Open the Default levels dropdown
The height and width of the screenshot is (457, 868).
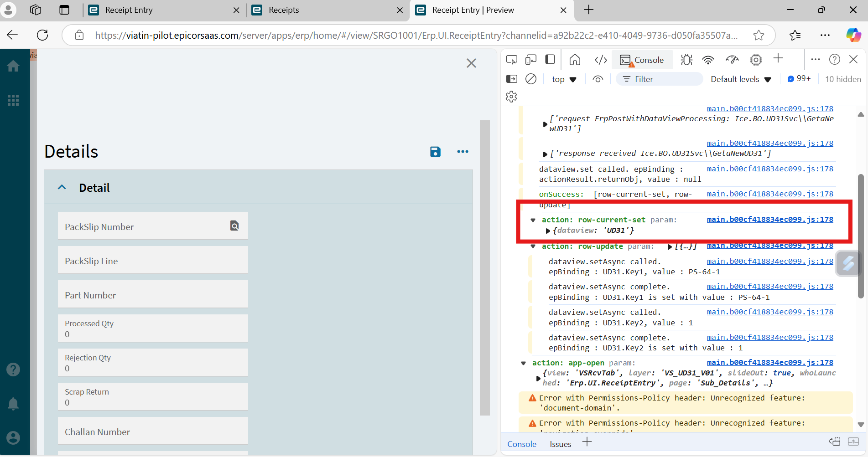pyautogui.click(x=741, y=79)
